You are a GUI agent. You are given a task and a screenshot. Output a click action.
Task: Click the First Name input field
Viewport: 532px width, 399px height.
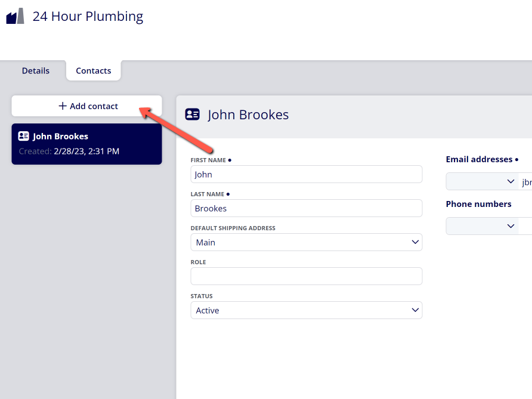[x=307, y=174]
